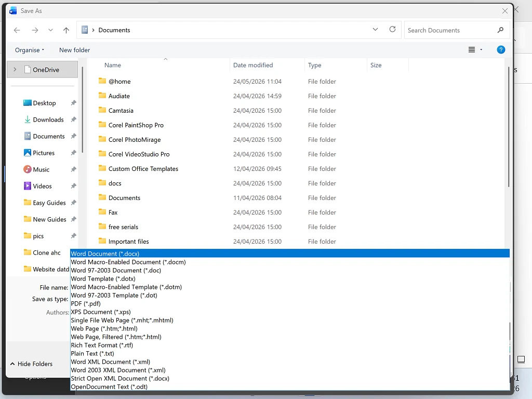Sort by the Size column header

(x=376, y=65)
